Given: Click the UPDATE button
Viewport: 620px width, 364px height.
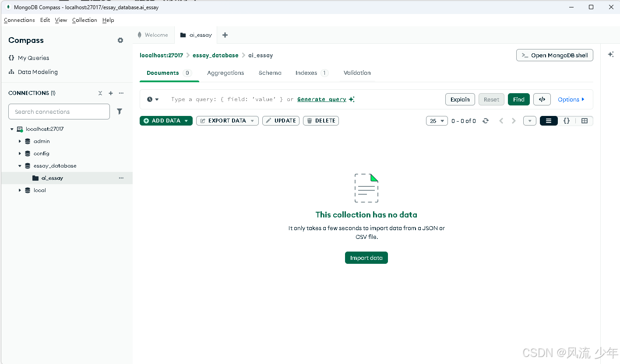Looking at the screenshot, I should pyautogui.click(x=281, y=121).
